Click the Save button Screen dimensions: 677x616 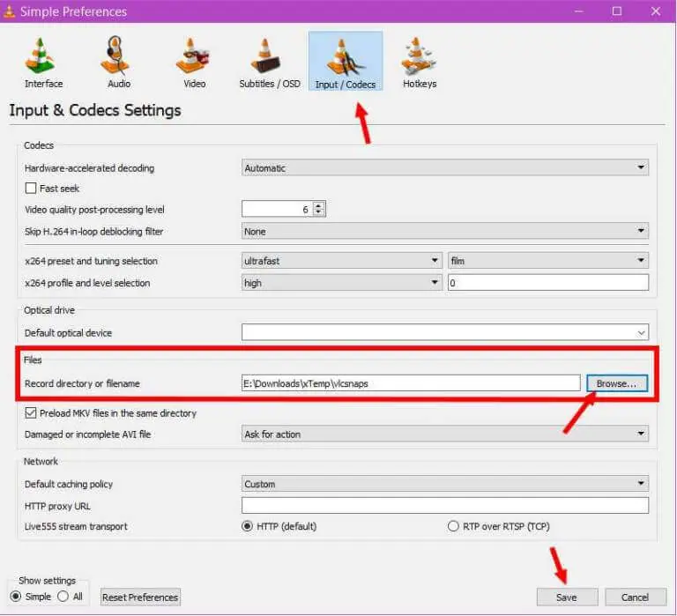click(567, 597)
